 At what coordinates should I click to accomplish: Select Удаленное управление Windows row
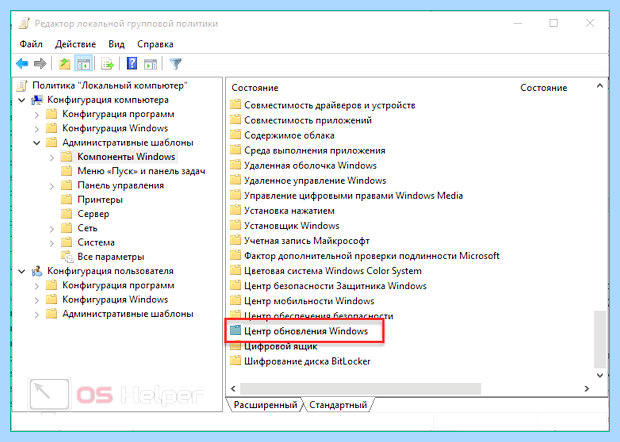315,180
